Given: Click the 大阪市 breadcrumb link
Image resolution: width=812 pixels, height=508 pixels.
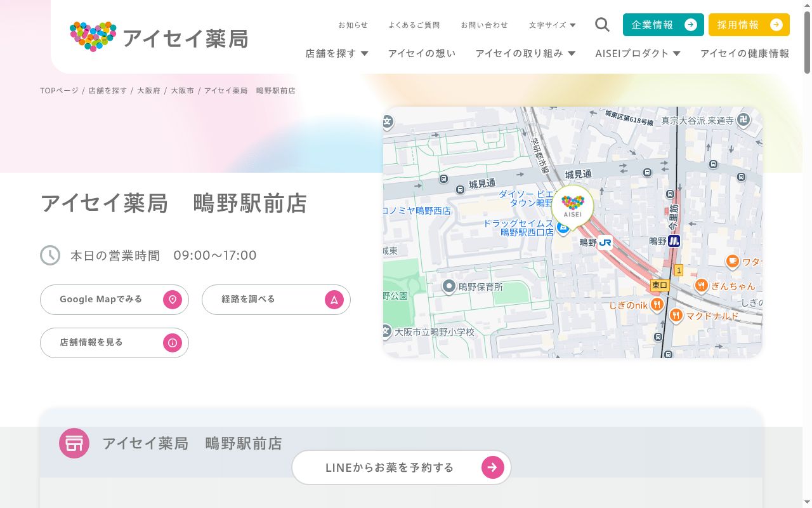Looking at the screenshot, I should pos(182,91).
